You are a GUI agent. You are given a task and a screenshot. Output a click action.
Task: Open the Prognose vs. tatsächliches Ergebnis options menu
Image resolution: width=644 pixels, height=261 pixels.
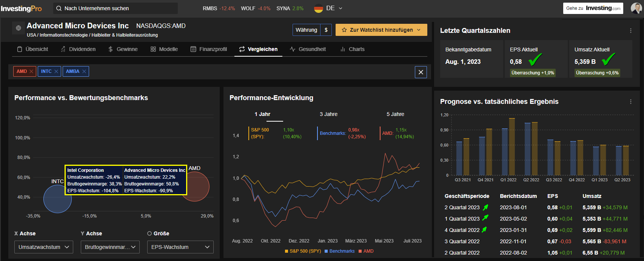pos(631,102)
